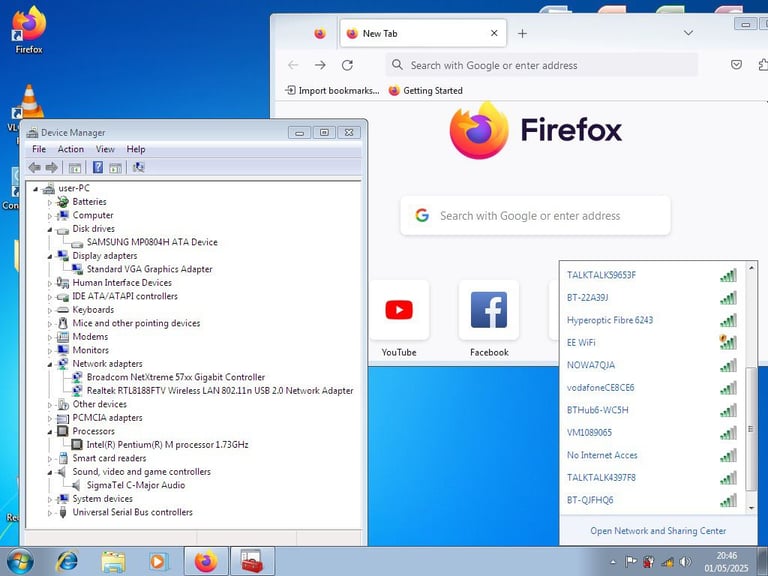Open the Help menu in Device Manager
Image resolution: width=768 pixels, height=576 pixels.
(x=136, y=149)
